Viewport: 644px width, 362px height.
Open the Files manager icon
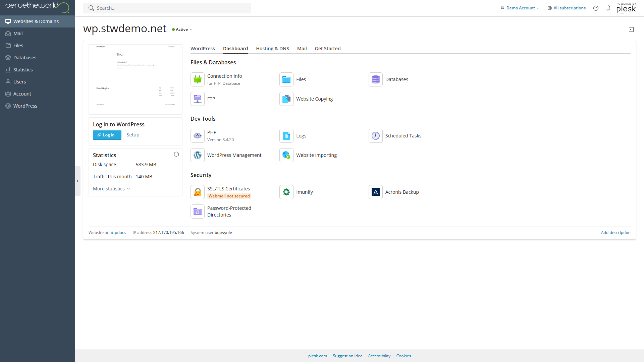[x=286, y=79]
